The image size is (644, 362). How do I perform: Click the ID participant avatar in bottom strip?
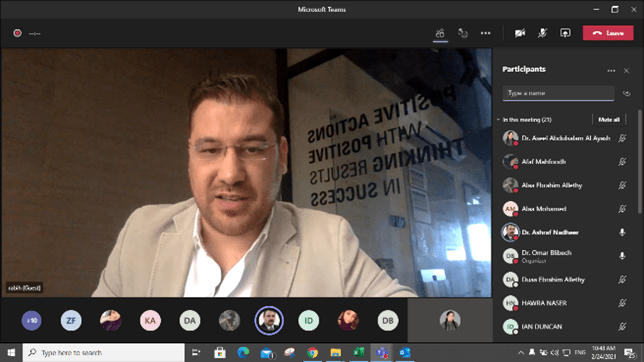308,320
